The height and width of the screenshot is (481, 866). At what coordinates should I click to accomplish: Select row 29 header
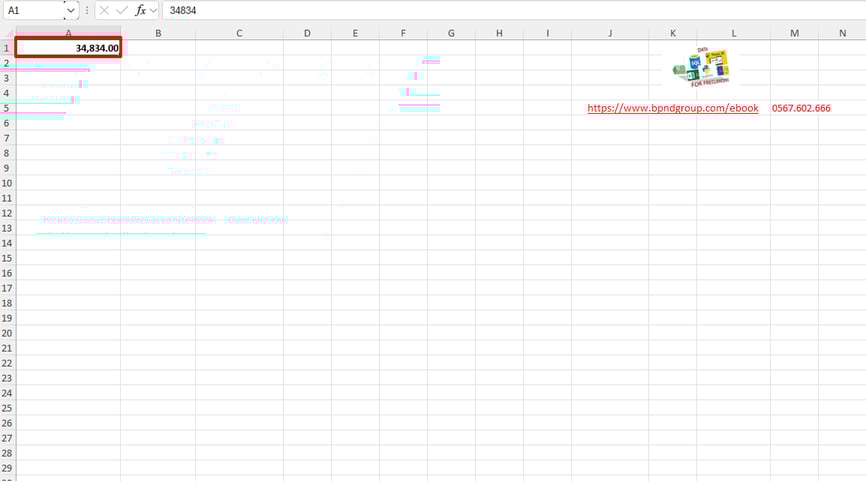point(7,468)
